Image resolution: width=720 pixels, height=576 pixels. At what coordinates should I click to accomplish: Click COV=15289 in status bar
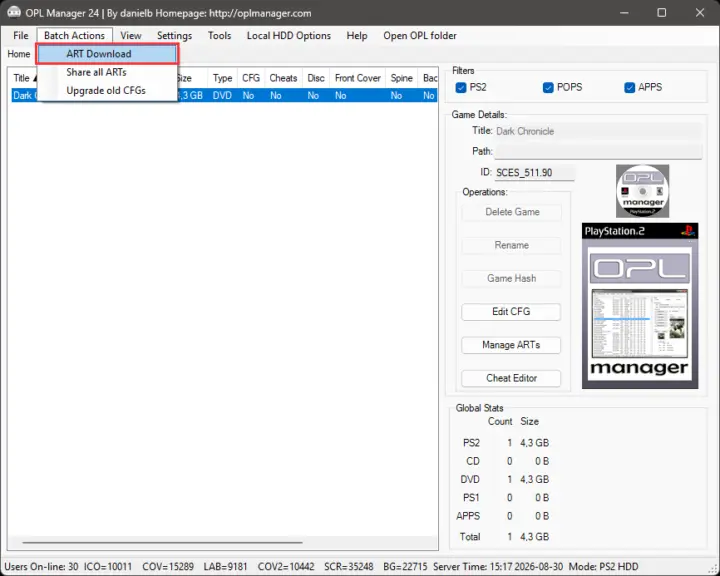click(168, 567)
